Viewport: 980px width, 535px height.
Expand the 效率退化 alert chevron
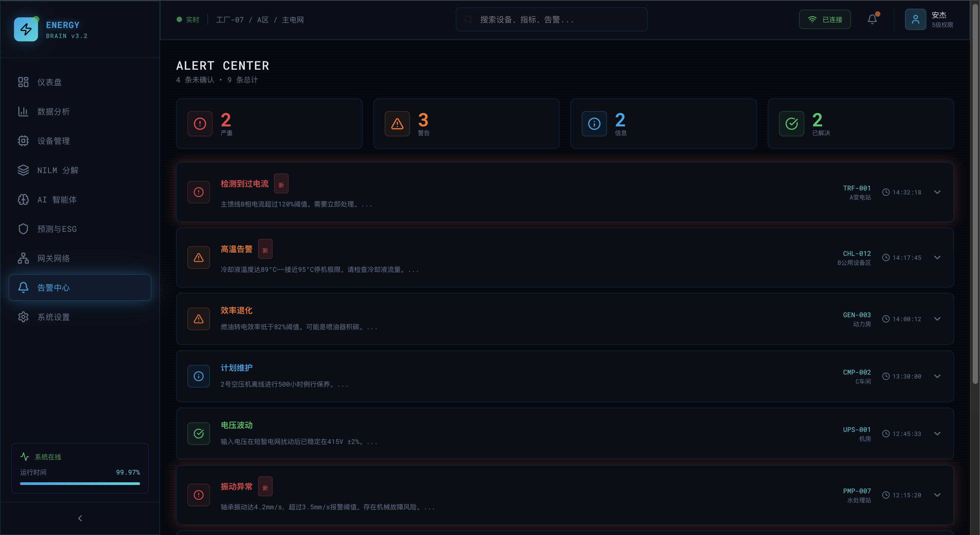937,319
